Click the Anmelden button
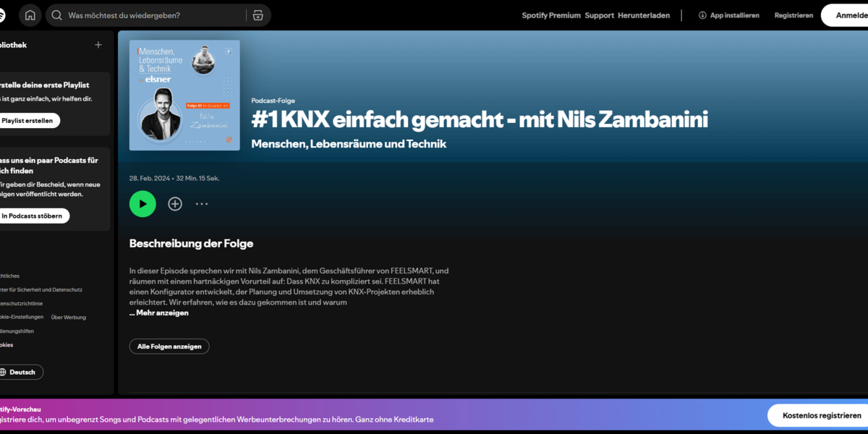Viewport: 868px width, 434px height. (845, 15)
